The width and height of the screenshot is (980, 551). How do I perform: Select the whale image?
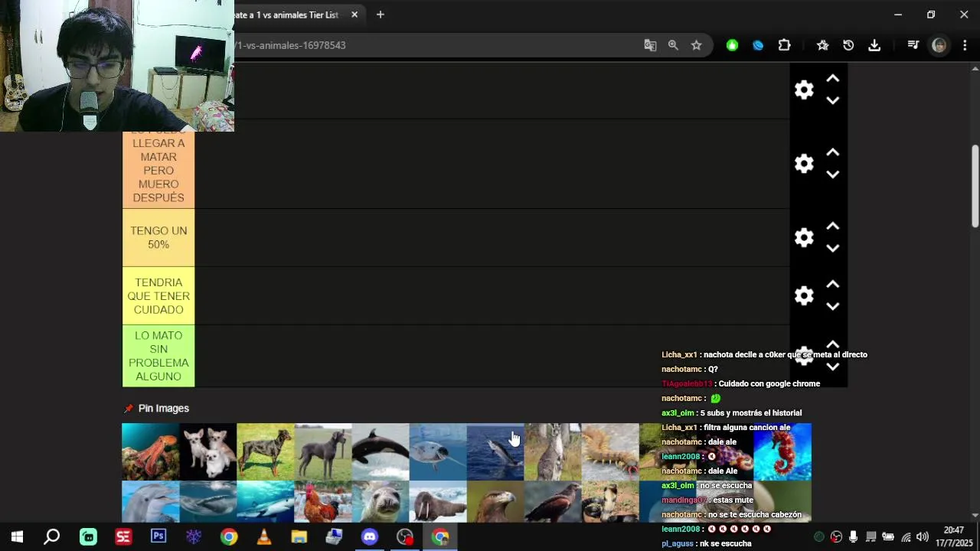(207, 502)
